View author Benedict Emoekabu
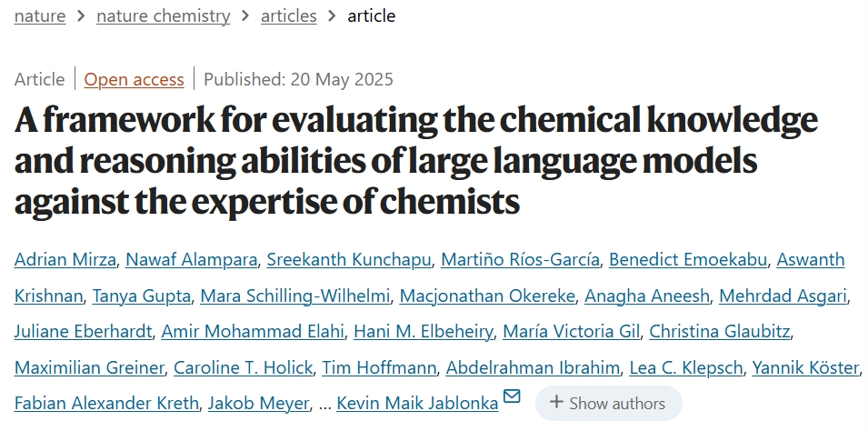The width and height of the screenshot is (868, 431). point(690,260)
